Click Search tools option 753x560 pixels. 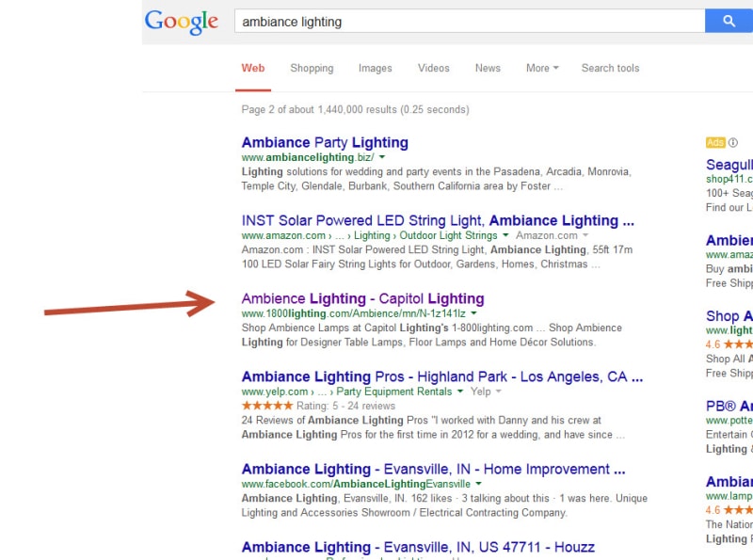point(610,68)
